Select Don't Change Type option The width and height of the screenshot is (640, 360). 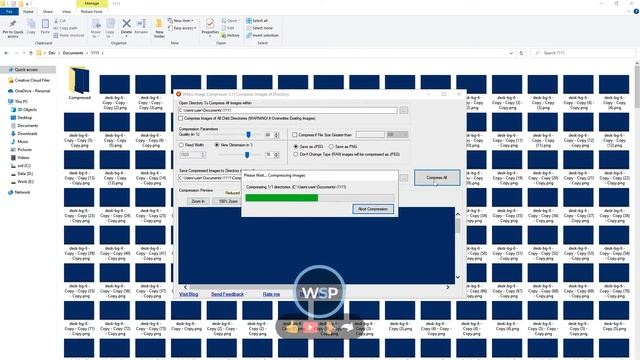click(x=296, y=154)
